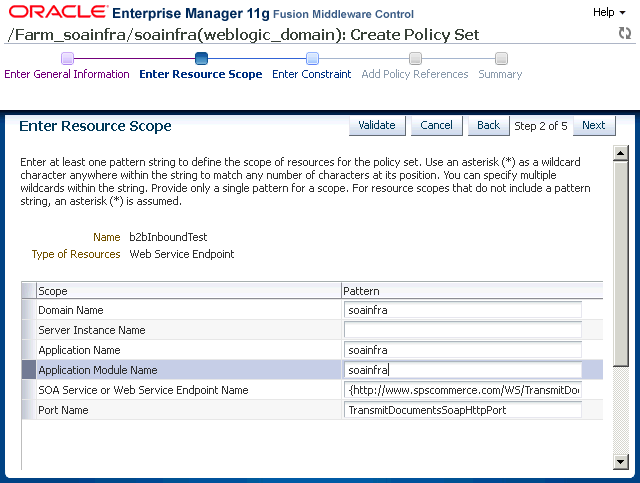The width and height of the screenshot is (640, 483).
Task: Click the Domain Name pattern field
Action: point(463,310)
